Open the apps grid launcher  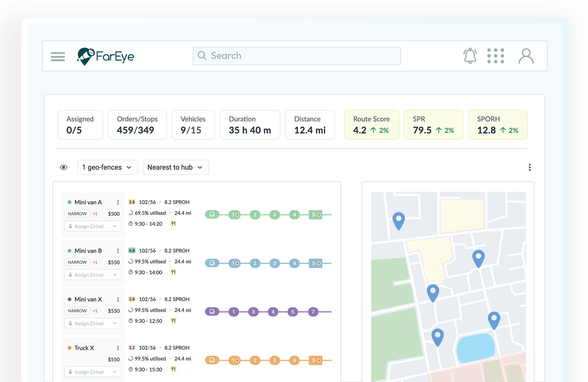(x=496, y=56)
